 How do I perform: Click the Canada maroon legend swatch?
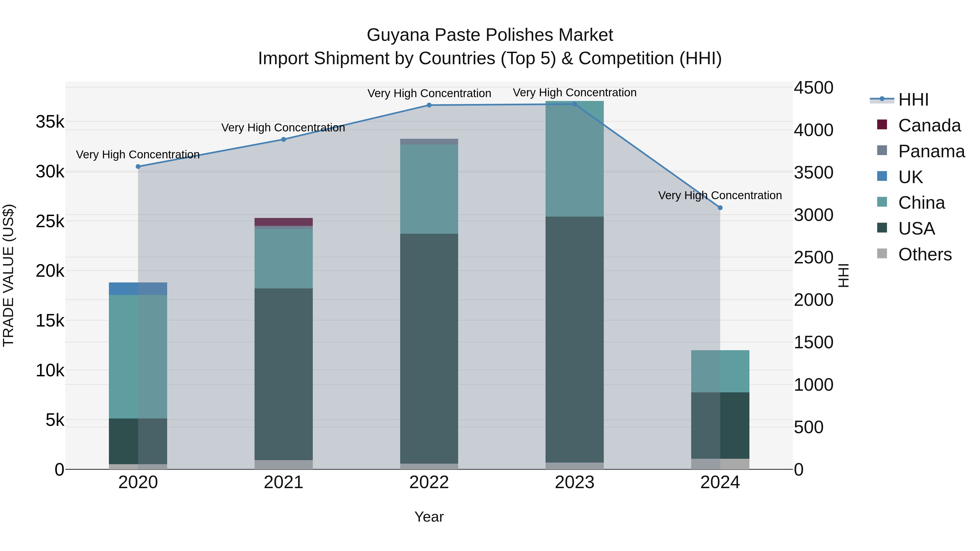pos(882,124)
